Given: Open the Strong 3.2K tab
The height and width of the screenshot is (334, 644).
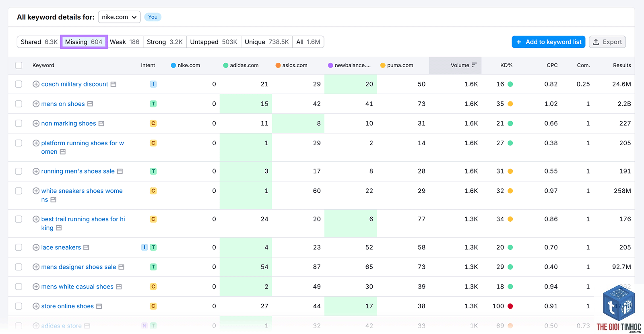Looking at the screenshot, I should [x=165, y=42].
